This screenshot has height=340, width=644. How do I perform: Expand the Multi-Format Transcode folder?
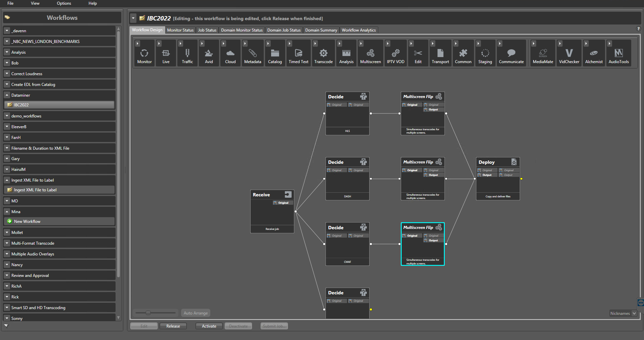click(x=7, y=243)
